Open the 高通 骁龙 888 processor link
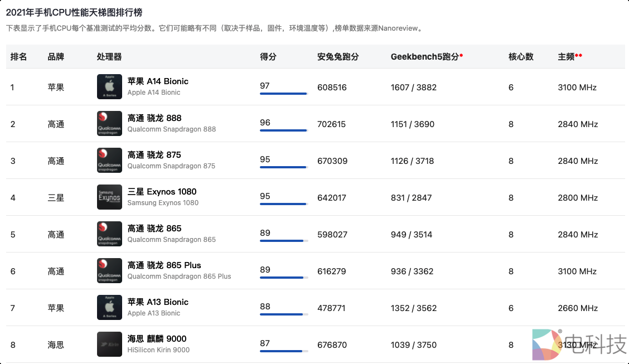The width and height of the screenshot is (629, 364). point(154,118)
